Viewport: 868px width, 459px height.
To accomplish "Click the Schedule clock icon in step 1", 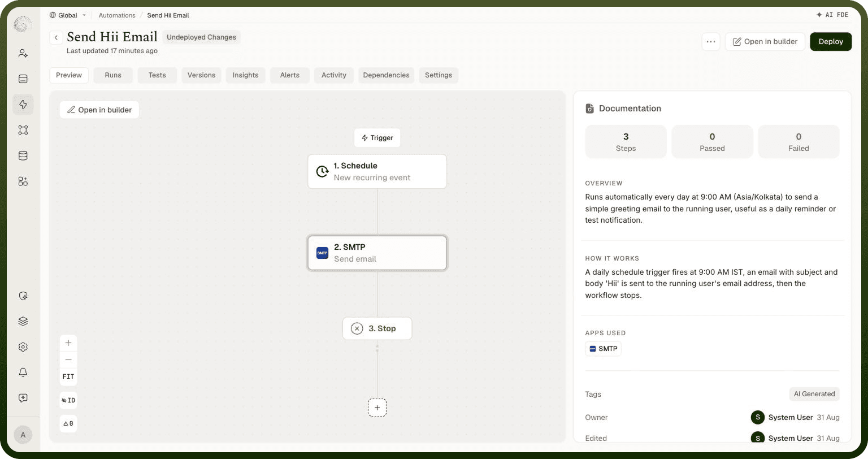I will coord(322,171).
